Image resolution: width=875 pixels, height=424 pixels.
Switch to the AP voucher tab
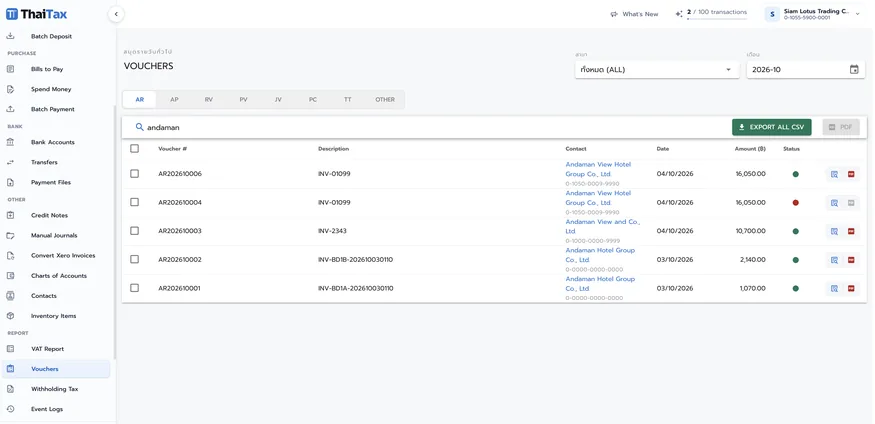pos(174,99)
